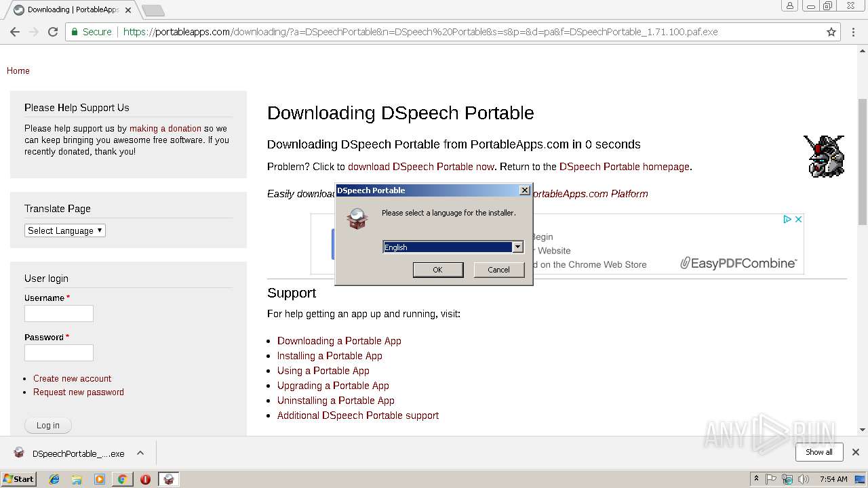The height and width of the screenshot is (488, 868).
Task: Open a new tab button
Action: [x=153, y=10]
